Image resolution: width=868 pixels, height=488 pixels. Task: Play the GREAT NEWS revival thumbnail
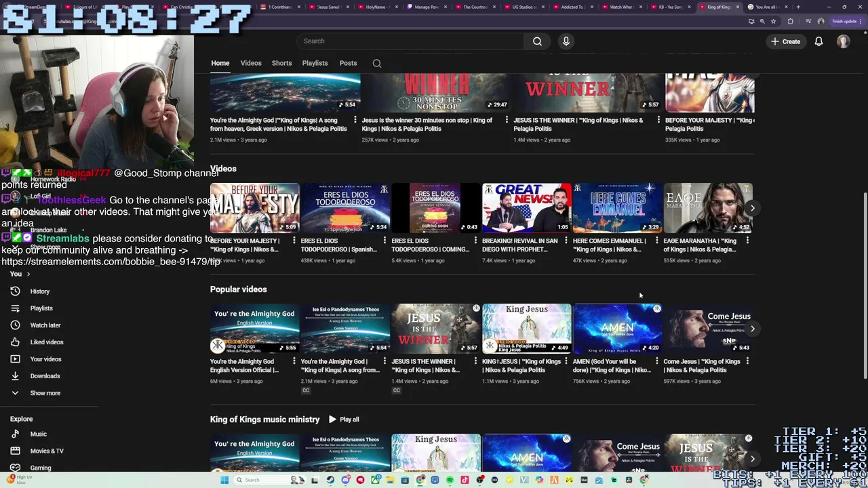click(526, 208)
